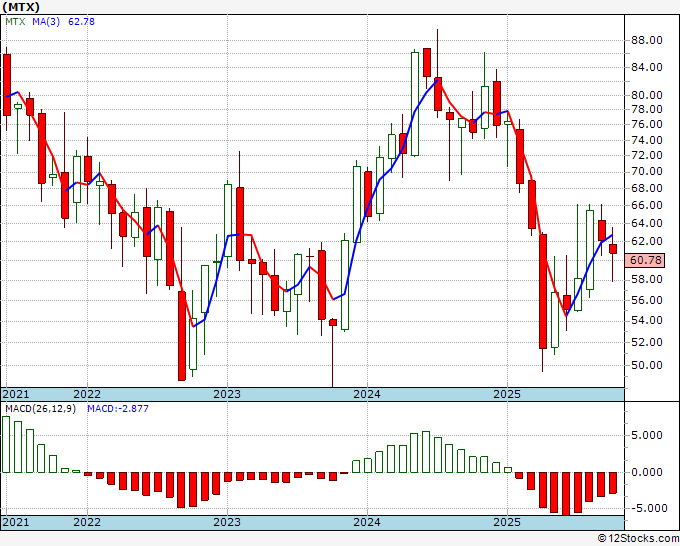Click 2025 on the MACD timeline
Image resolution: width=680 pixels, height=546 pixels.
point(507,522)
